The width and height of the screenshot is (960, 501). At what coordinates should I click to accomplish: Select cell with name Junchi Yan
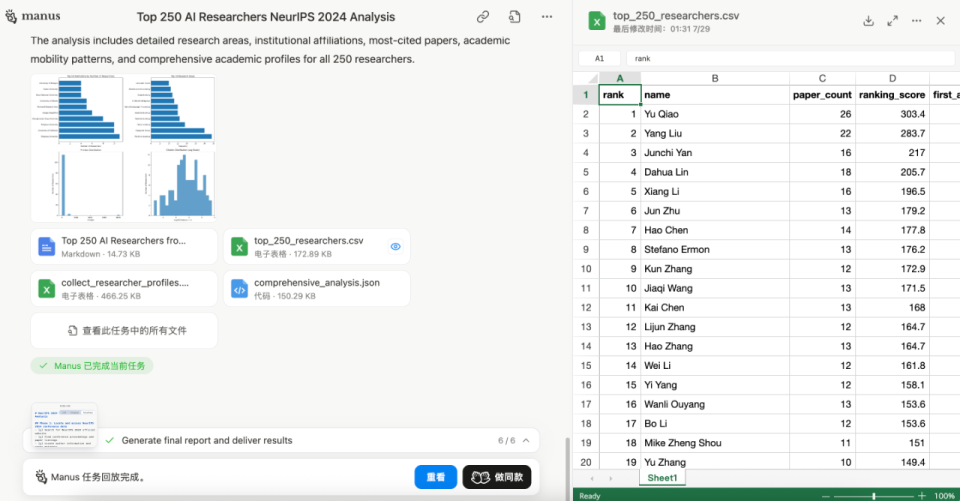[x=715, y=153]
